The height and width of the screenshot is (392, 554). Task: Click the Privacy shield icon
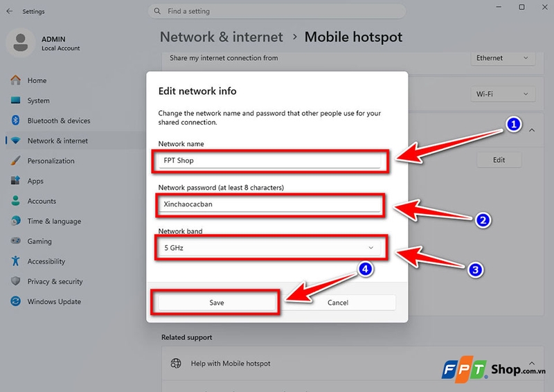[x=15, y=281]
